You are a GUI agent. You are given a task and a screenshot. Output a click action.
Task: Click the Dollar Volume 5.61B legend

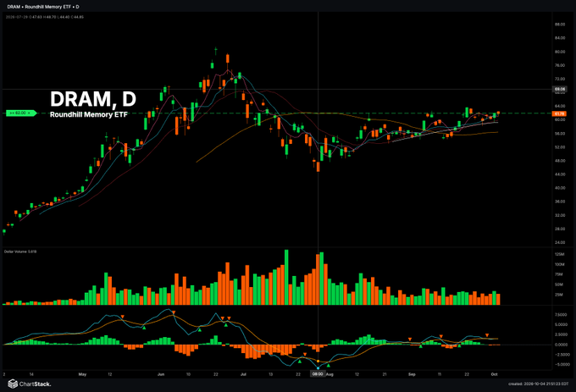(20, 251)
